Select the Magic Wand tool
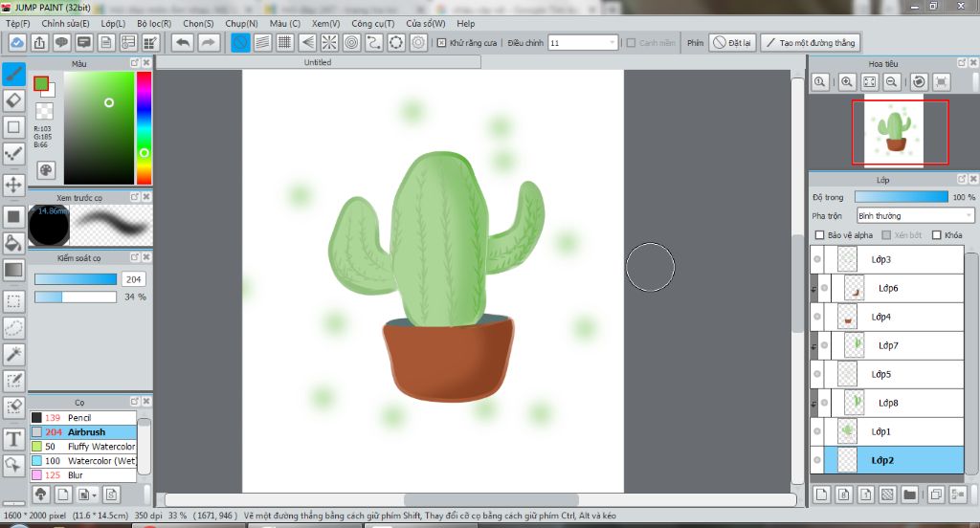 (x=13, y=354)
